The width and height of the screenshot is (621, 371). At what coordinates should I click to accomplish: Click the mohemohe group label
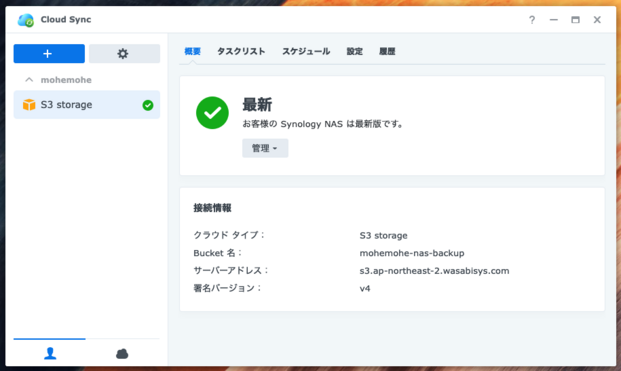(66, 80)
